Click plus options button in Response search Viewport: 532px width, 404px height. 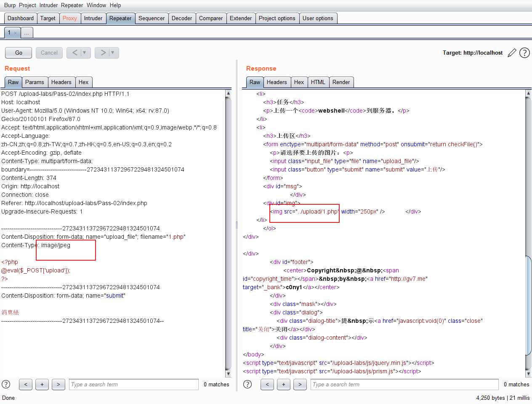[284, 384]
